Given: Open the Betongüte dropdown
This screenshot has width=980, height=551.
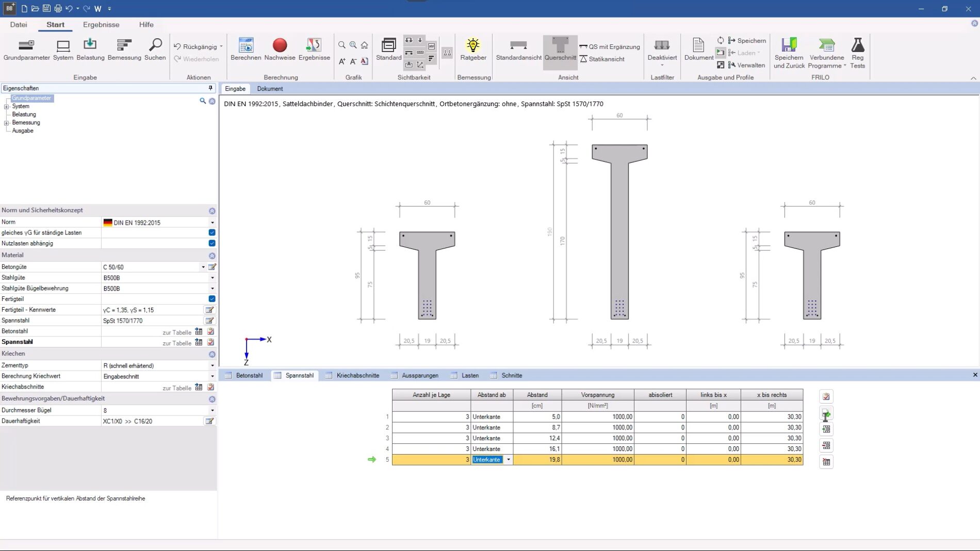Looking at the screenshot, I should click(x=203, y=267).
